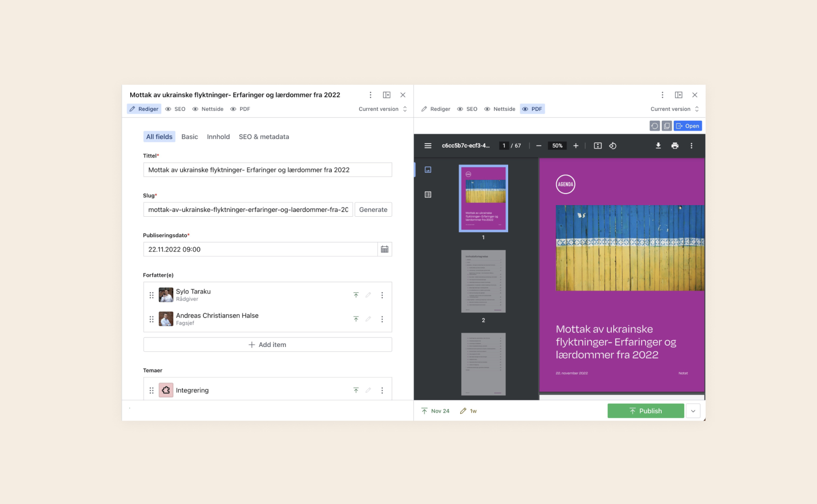Click the blue Open button

point(688,126)
